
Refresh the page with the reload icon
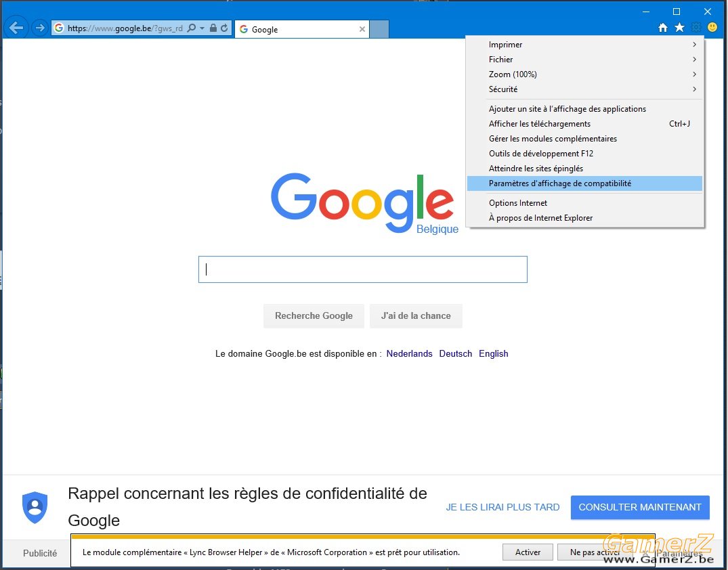pos(224,28)
